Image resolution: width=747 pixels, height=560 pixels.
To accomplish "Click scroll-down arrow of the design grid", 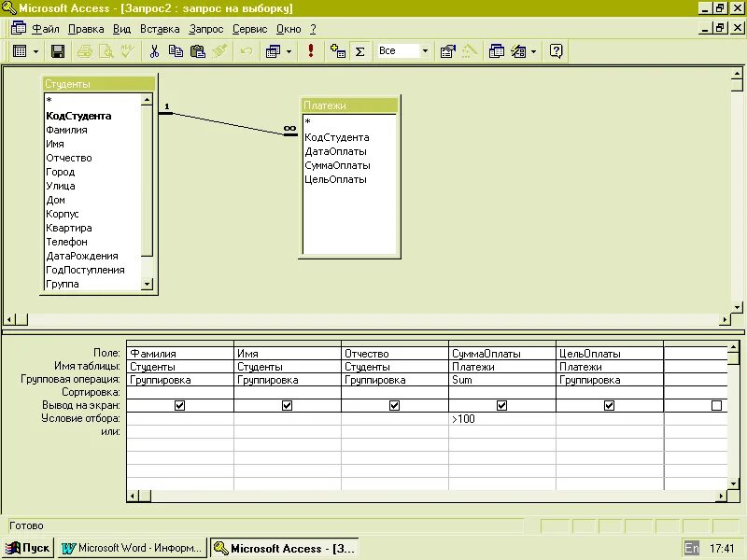I will pos(734,483).
